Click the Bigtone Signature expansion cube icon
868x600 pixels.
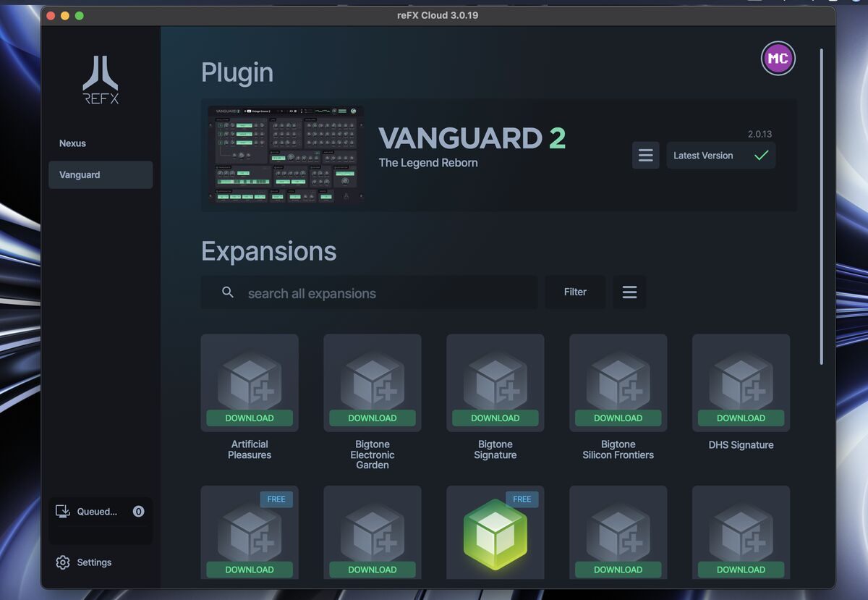click(x=495, y=379)
